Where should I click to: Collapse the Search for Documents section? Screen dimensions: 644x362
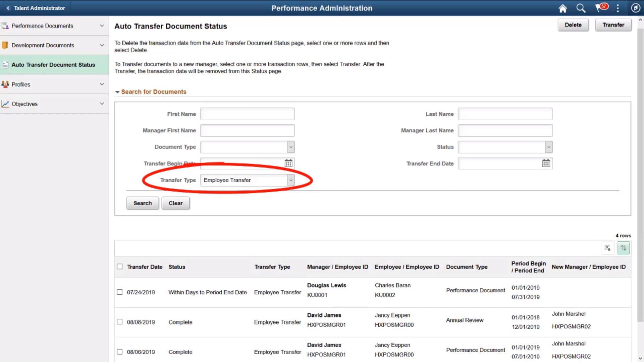click(117, 92)
